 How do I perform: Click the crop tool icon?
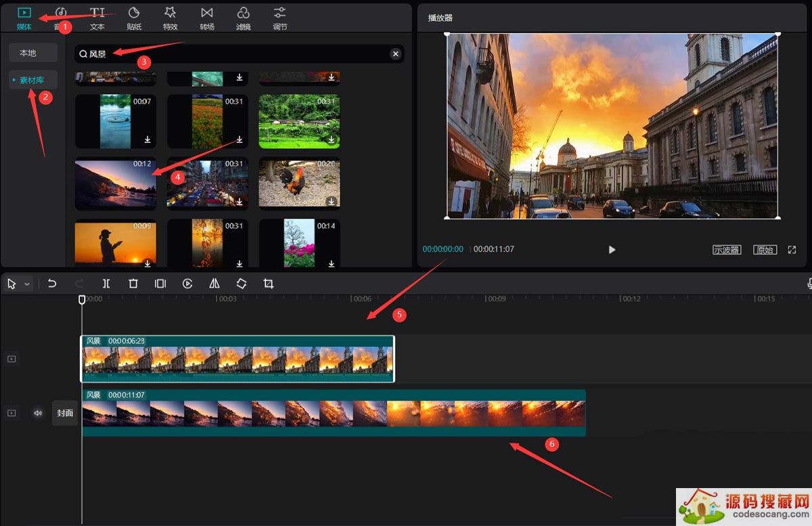point(269,284)
